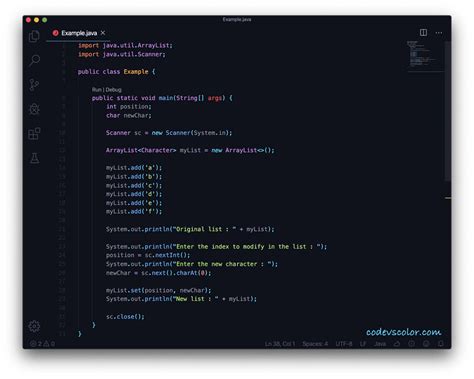Click the "Original list" println line

pyautogui.click(x=190, y=229)
